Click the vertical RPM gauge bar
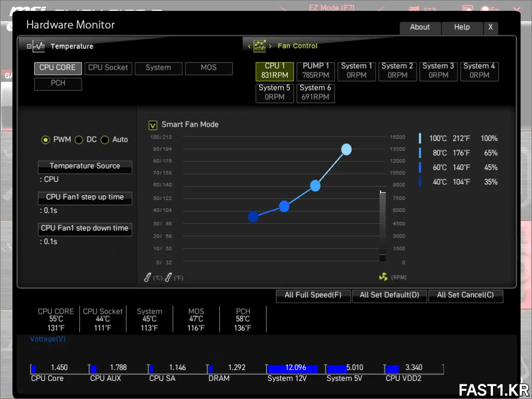Viewport: 532px width, 399px height. pyautogui.click(x=382, y=227)
